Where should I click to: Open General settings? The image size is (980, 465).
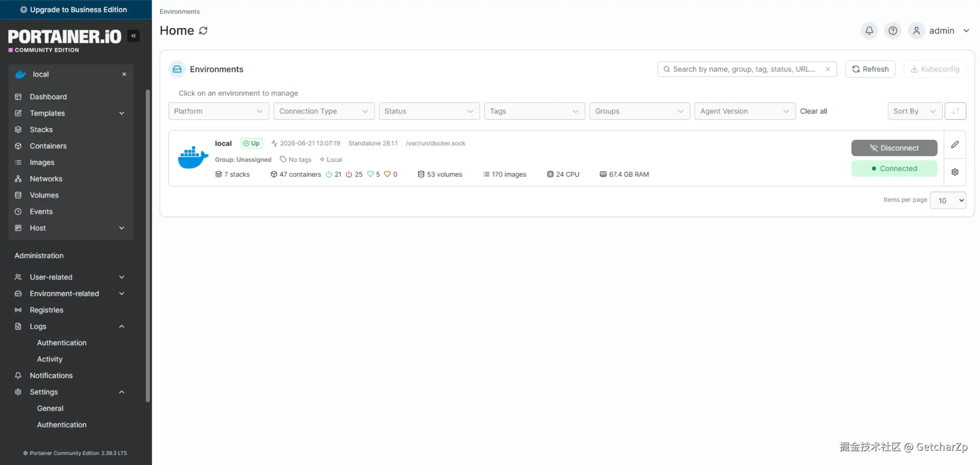point(50,409)
